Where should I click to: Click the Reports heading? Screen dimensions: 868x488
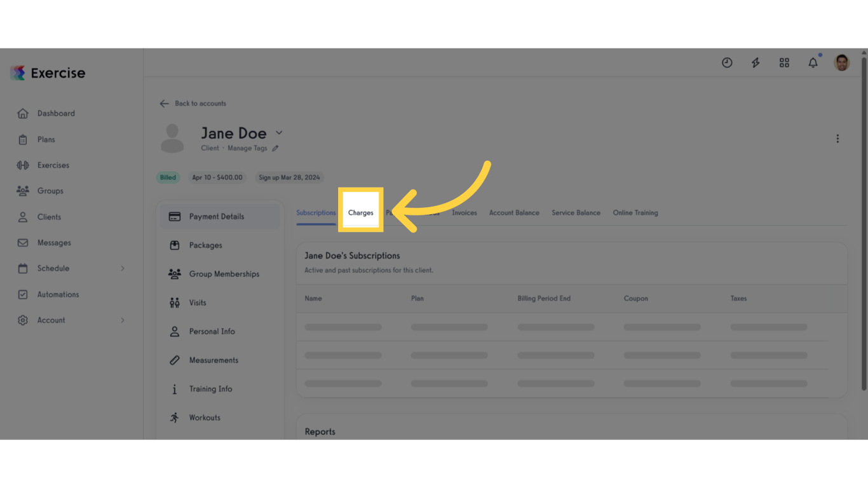point(320,431)
